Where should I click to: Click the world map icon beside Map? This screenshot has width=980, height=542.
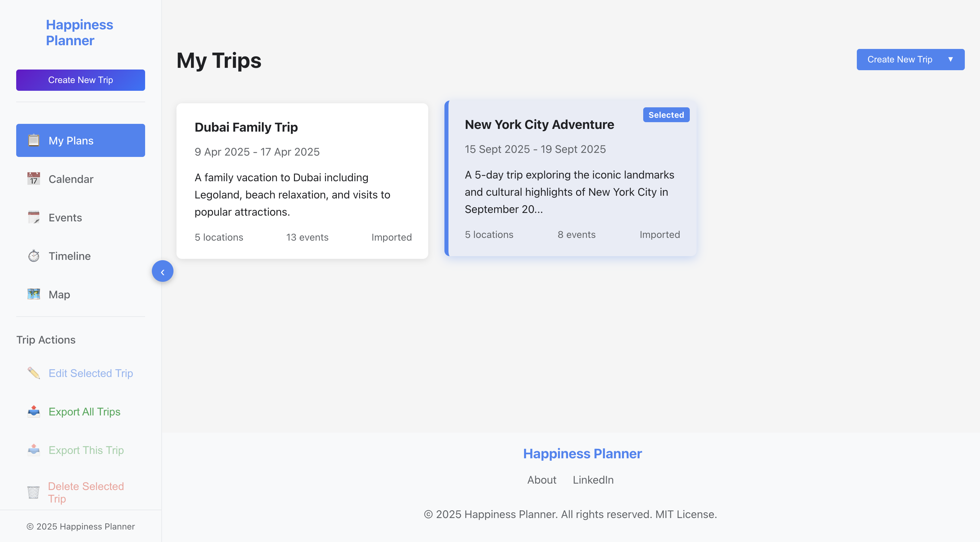coord(33,294)
